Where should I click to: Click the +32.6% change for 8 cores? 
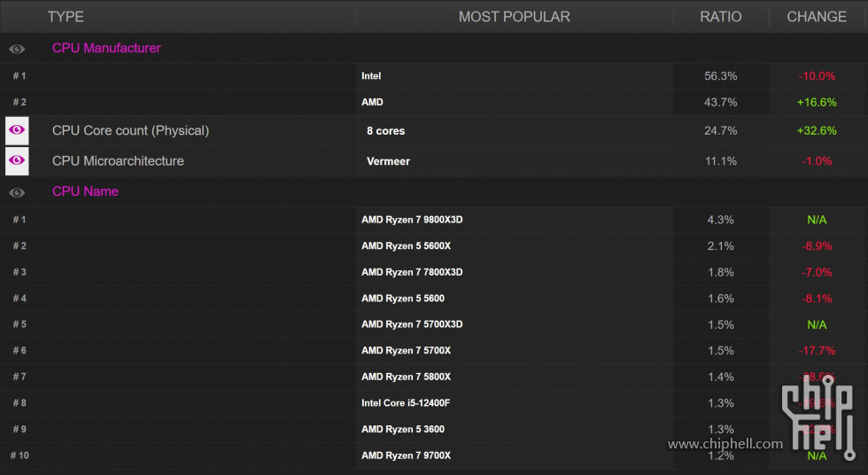(817, 130)
